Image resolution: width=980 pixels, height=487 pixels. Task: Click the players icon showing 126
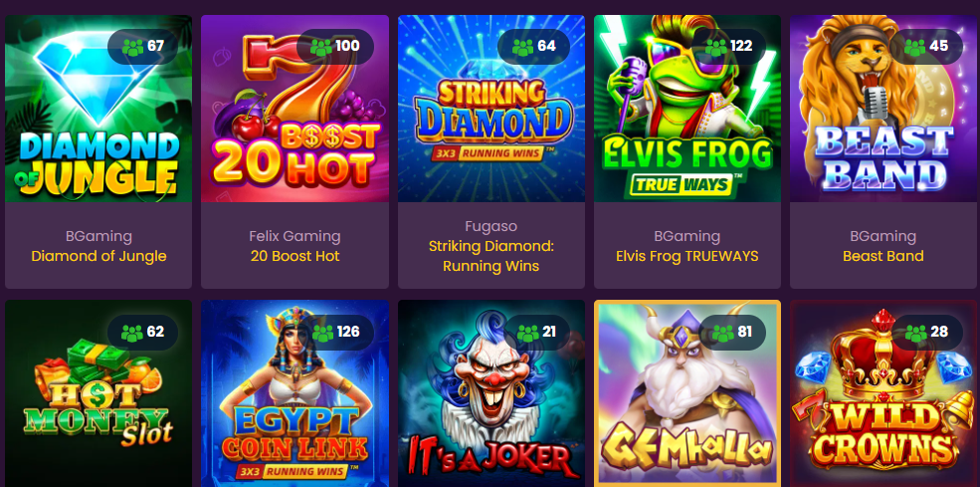tap(322, 333)
